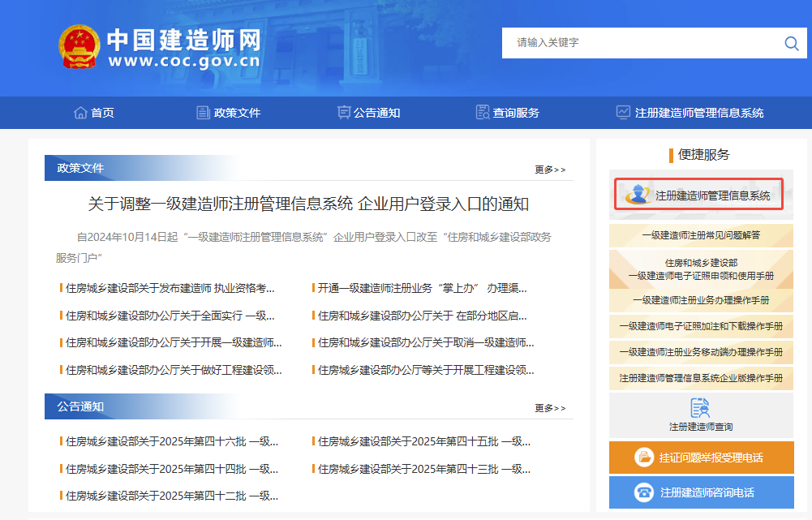
Task: Open the headline notice about 企业用户登录入口
Action: (x=308, y=204)
